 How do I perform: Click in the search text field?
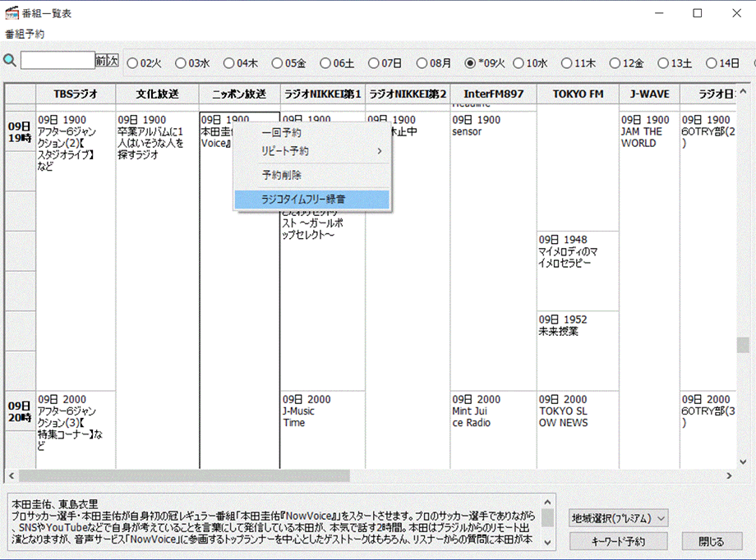[58, 61]
